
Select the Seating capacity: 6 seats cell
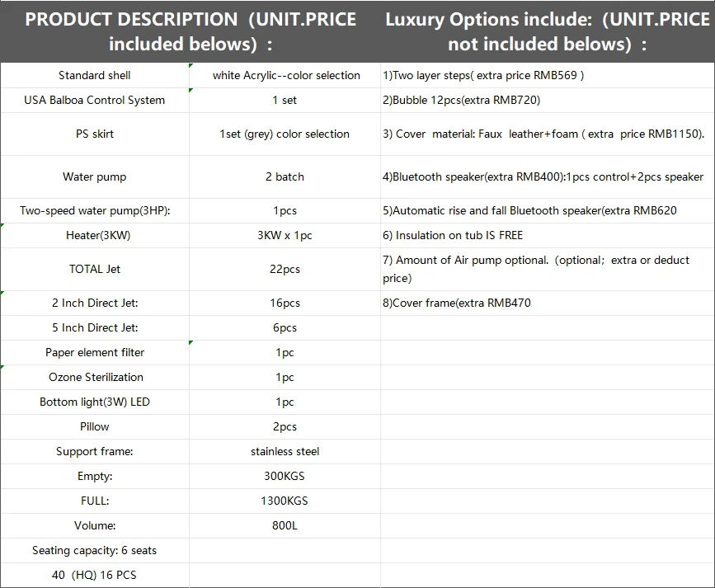point(94,551)
